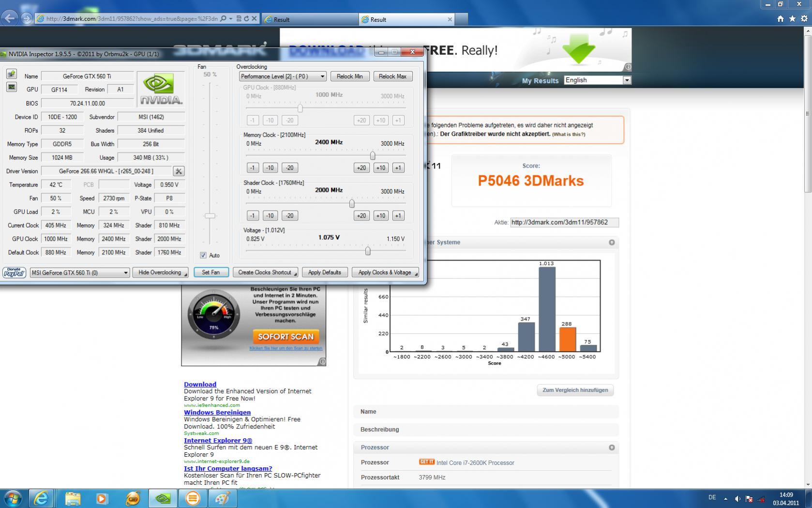Click the search magnifier in address bar

223,19
